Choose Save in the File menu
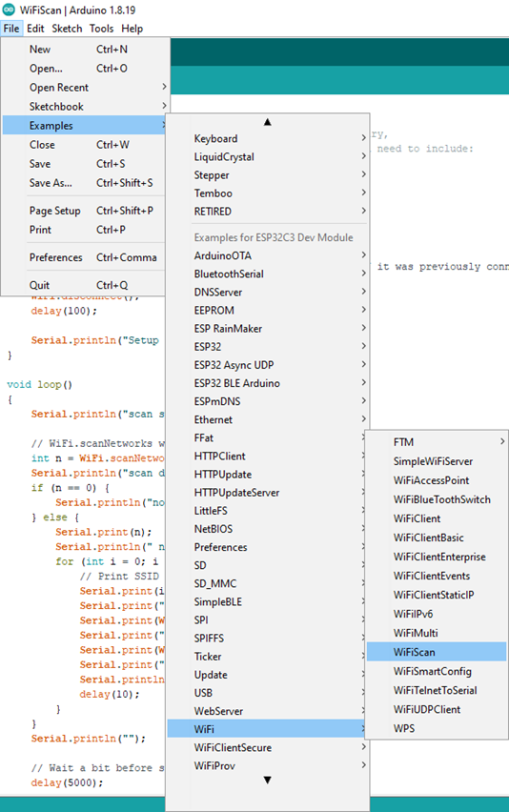This screenshot has height=812, width=509. tap(84, 164)
